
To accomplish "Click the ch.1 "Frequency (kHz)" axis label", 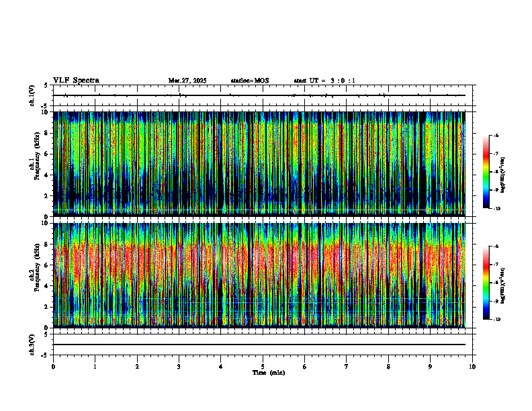I will 37,156.
